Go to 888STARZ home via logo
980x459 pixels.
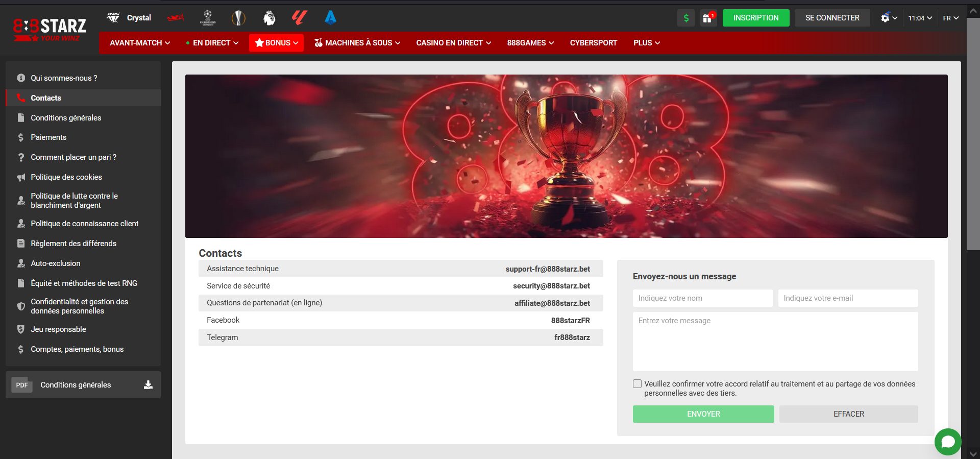tap(50, 30)
